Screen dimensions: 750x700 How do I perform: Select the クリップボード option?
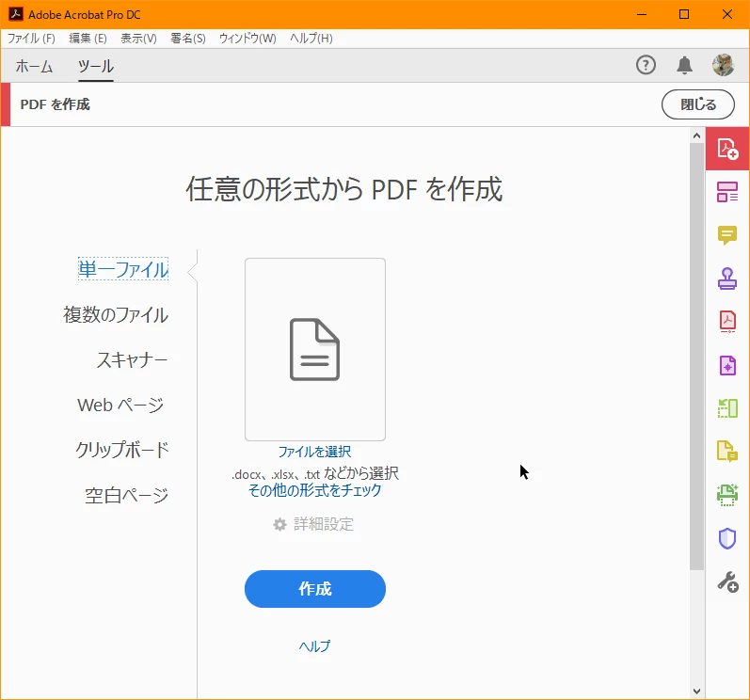click(x=122, y=450)
